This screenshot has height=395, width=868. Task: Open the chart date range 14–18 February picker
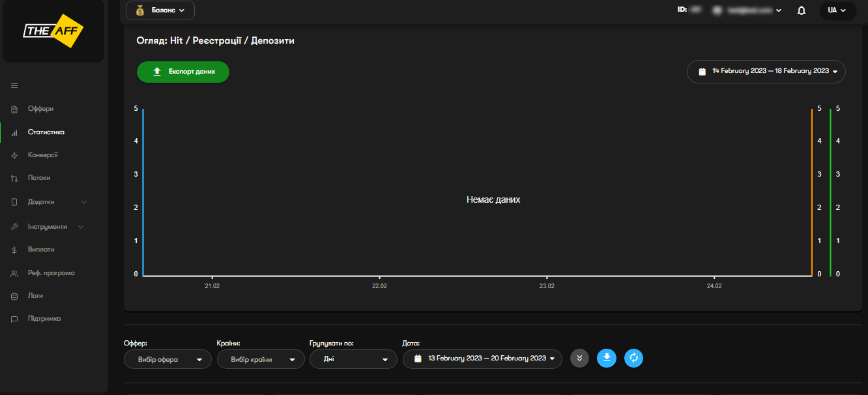[766, 71]
